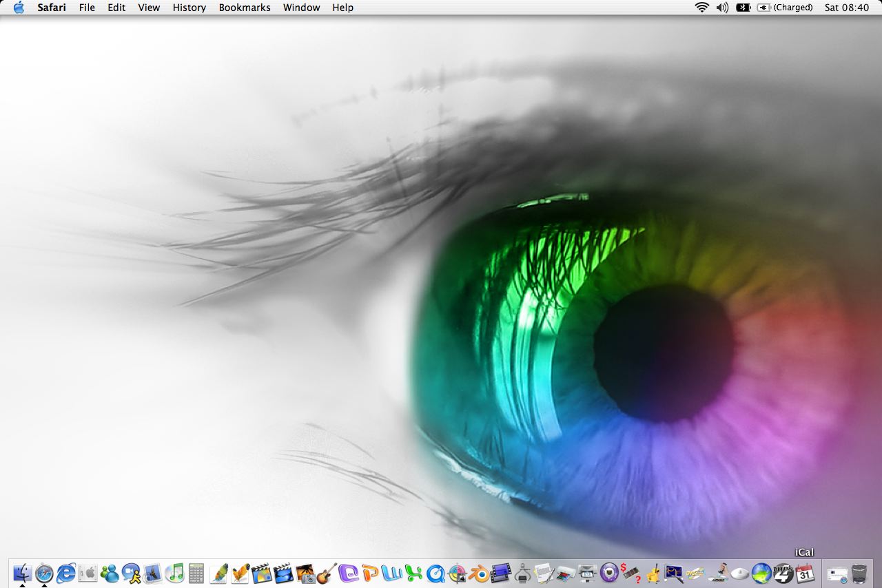Viewport: 882px width, 588px height.
Task: Click the Sat 08:40 clock
Action: [846, 8]
